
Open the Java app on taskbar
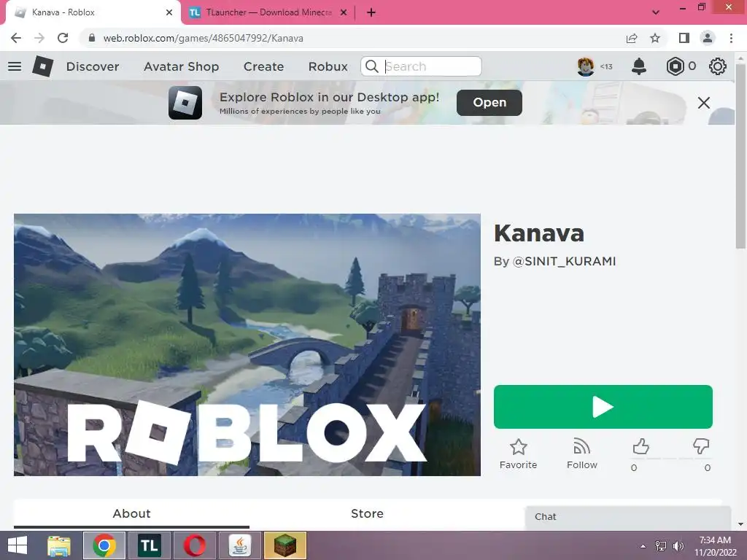point(239,545)
